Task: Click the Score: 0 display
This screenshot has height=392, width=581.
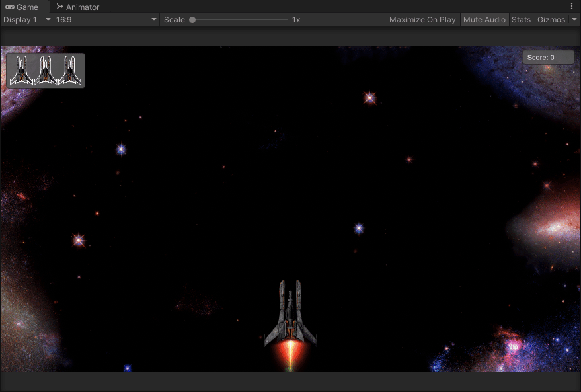Action: point(547,57)
